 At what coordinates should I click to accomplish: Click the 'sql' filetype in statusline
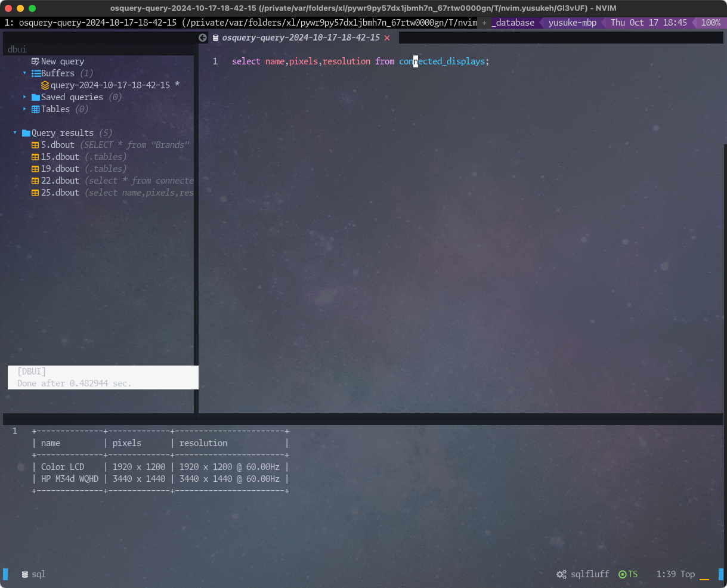click(39, 574)
